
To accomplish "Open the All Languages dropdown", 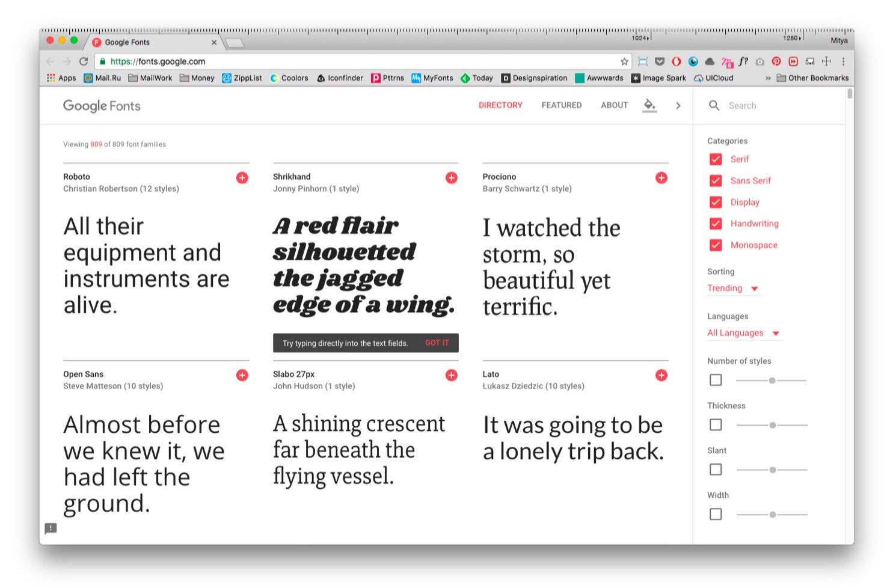I will tap(744, 333).
